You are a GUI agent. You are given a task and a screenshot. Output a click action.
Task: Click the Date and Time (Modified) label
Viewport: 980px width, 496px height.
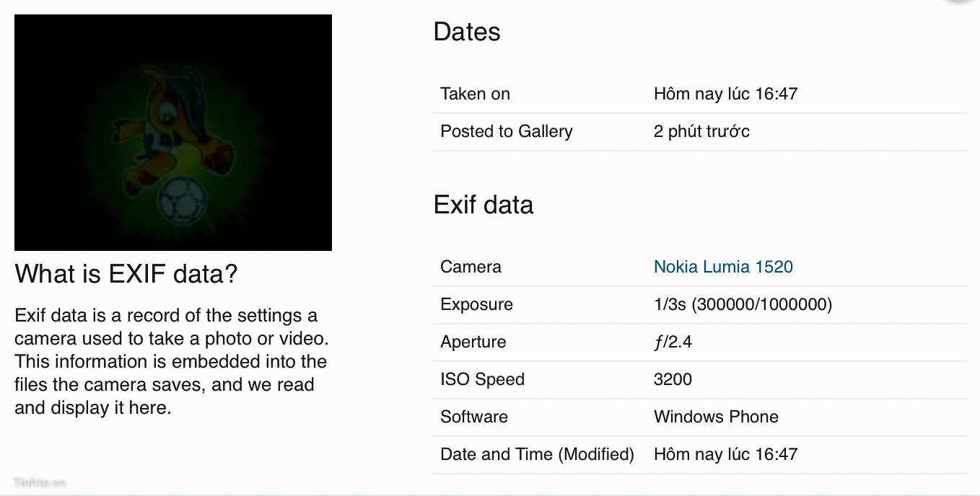coord(537,454)
